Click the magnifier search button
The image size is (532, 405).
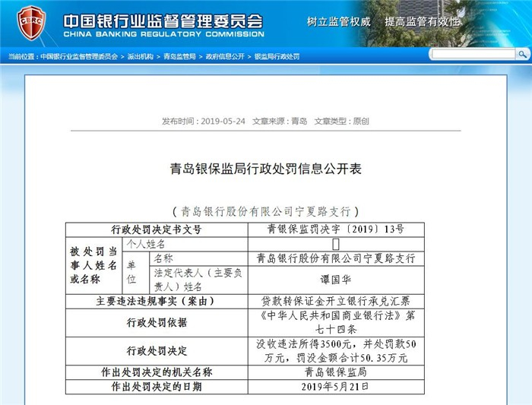click(522, 54)
